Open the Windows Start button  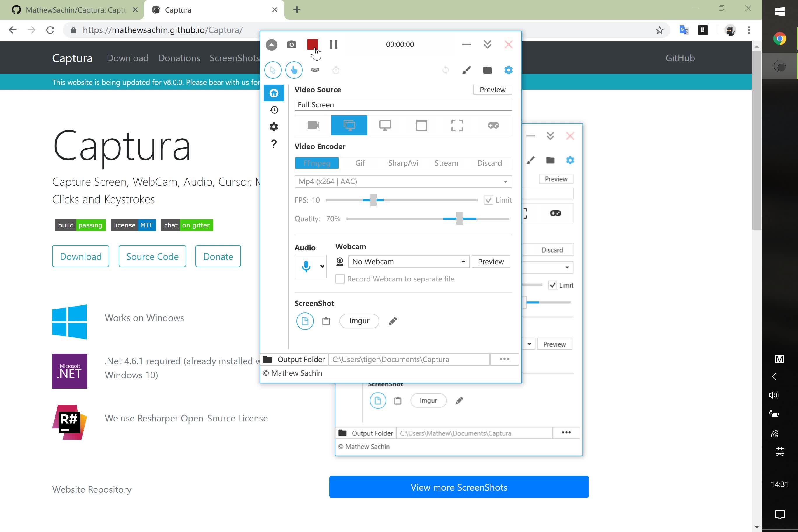click(780, 12)
